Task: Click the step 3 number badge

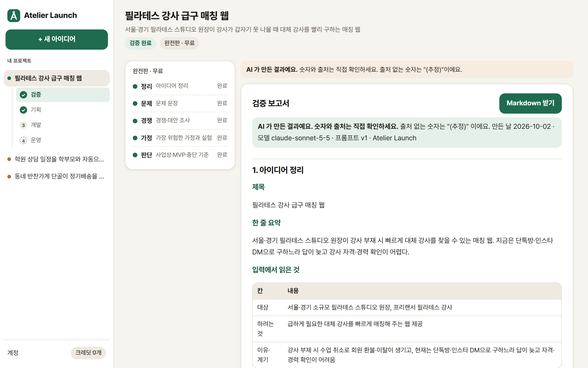Action: [23, 125]
